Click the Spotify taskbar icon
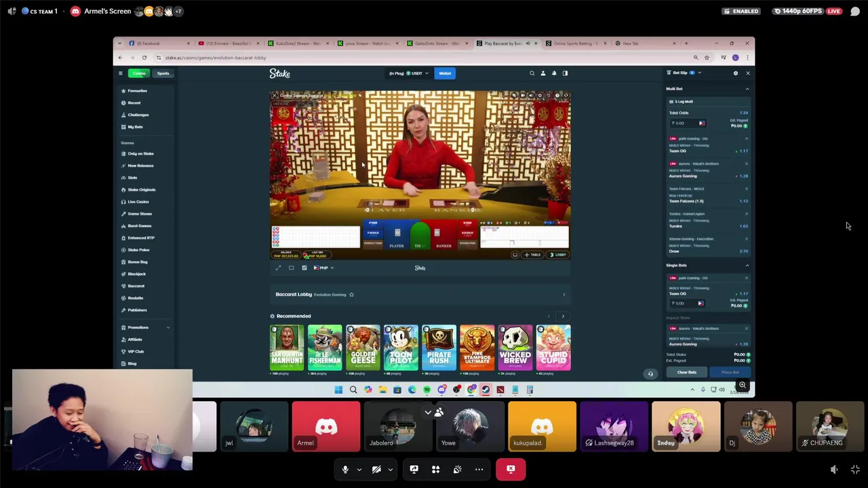This screenshot has height=488, width=868. [x=427, y=390]
